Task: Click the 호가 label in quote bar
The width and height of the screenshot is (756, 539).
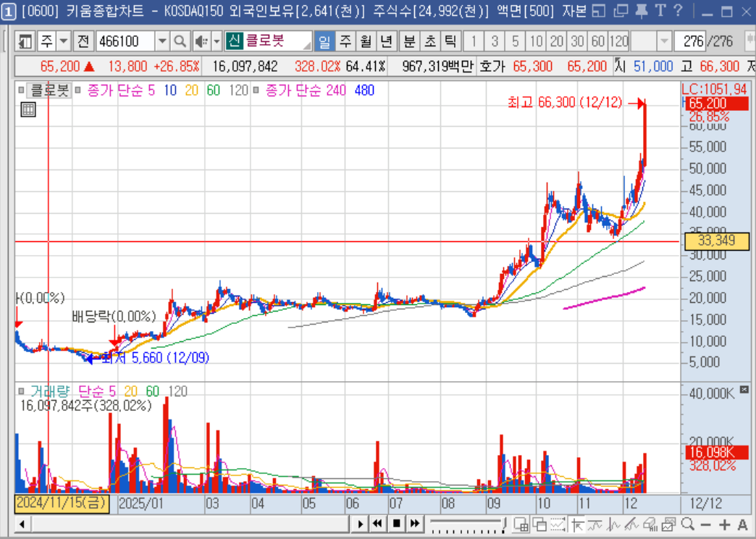Action: (x=491, y=66)
